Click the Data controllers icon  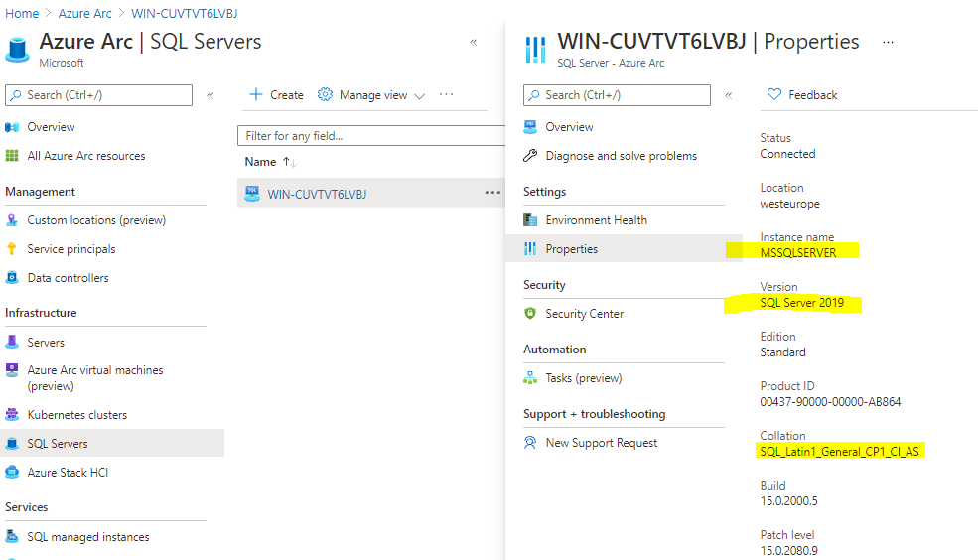pos(12,278)
